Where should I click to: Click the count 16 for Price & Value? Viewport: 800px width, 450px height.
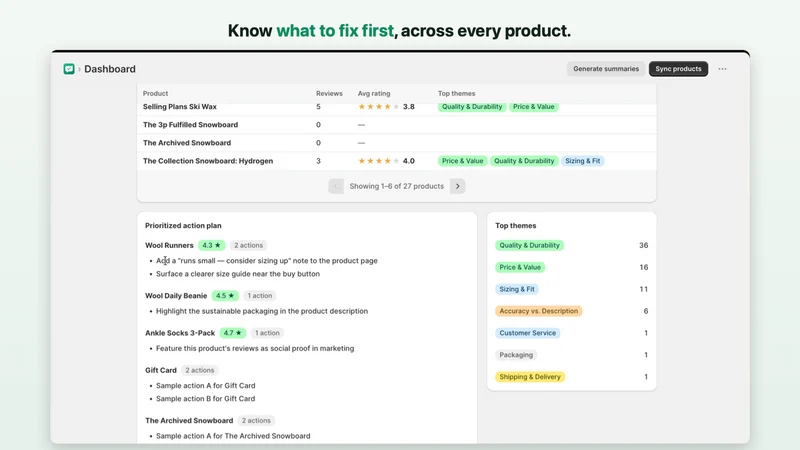point(643,267)
